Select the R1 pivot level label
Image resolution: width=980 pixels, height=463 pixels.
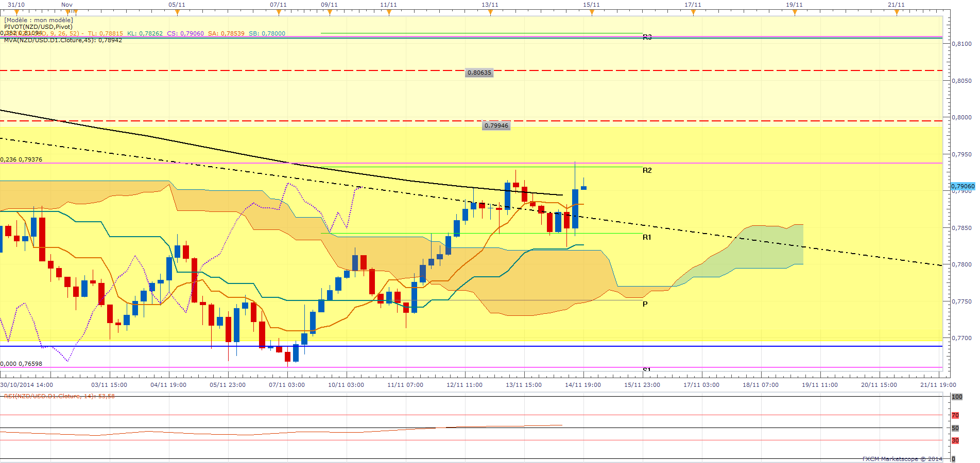(647, 237)
